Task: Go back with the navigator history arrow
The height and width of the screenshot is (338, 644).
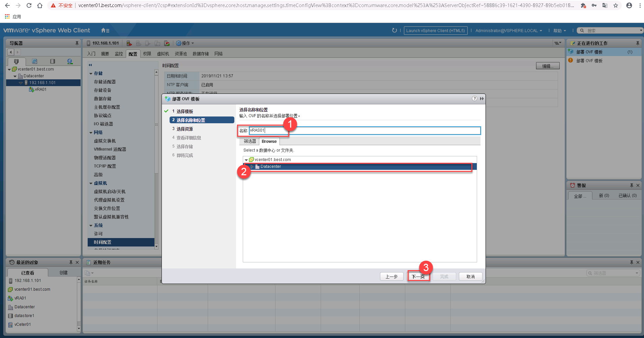Action: (x=11, y=52)
